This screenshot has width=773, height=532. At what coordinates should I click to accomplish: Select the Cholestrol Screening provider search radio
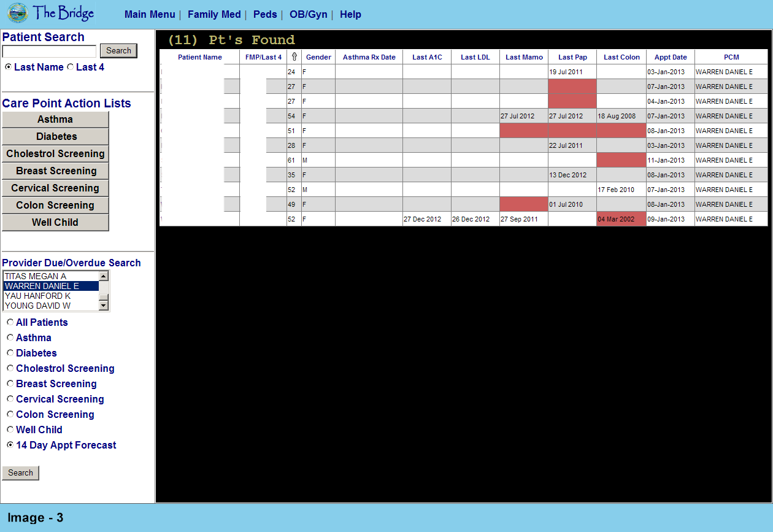[x=10, y=368]
